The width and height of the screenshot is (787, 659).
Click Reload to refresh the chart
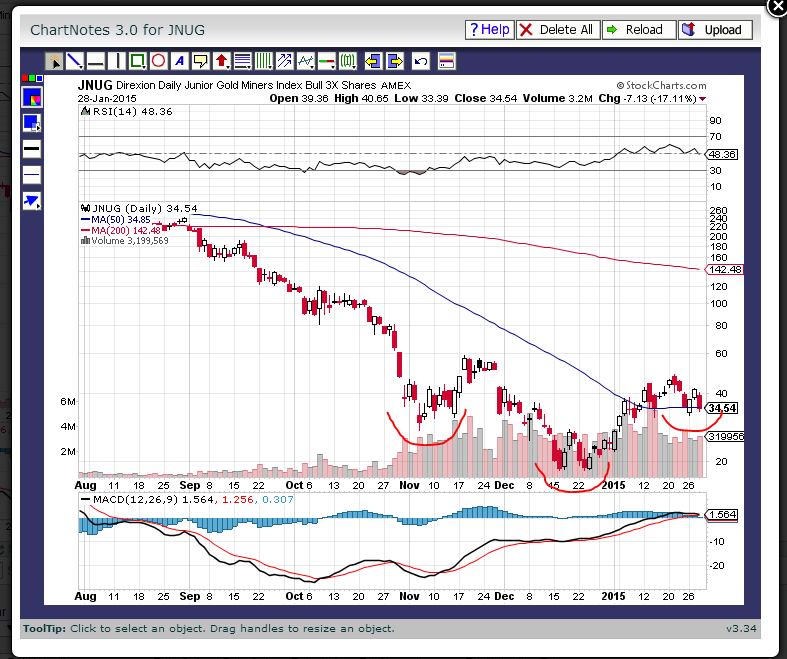636,30
